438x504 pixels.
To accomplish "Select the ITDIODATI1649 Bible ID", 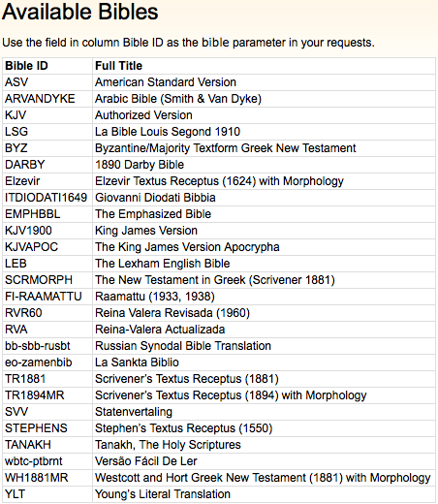I will [x=47, y=198].
